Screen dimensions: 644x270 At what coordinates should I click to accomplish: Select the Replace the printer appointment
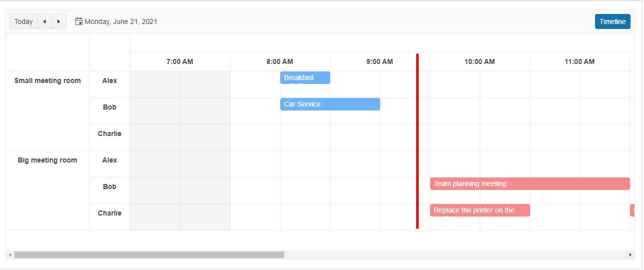point(480,210)
